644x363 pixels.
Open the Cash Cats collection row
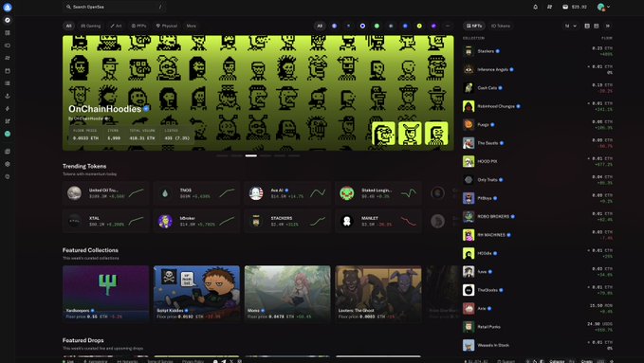(x=538, y=88)
